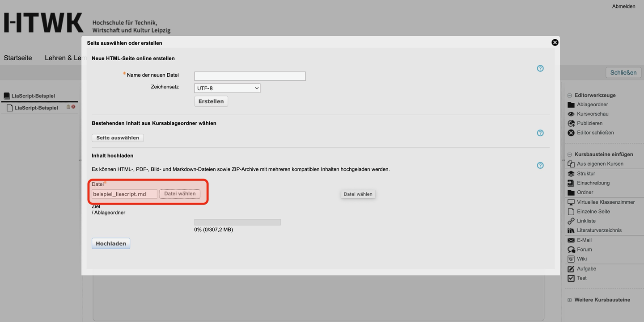The image size is (644, 322).
Task: Close the dialog with the X icon
Action: 555,42
